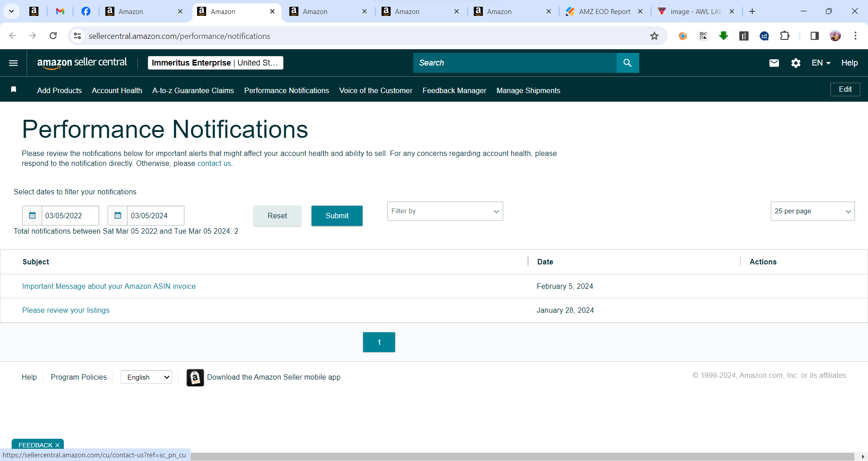Open Important Message about your Amazon ASIN invoice
868x461 pixels.
coord(109,286)
